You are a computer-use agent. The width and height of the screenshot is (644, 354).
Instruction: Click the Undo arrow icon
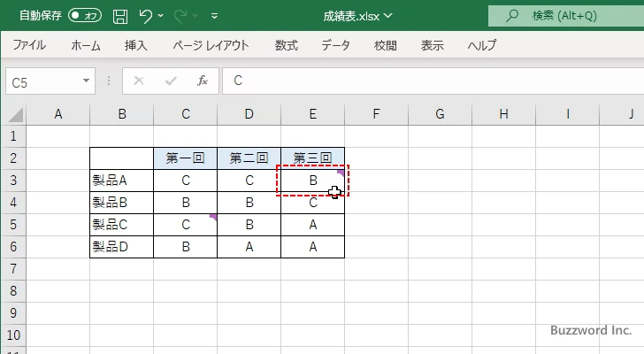click(147, 16)
